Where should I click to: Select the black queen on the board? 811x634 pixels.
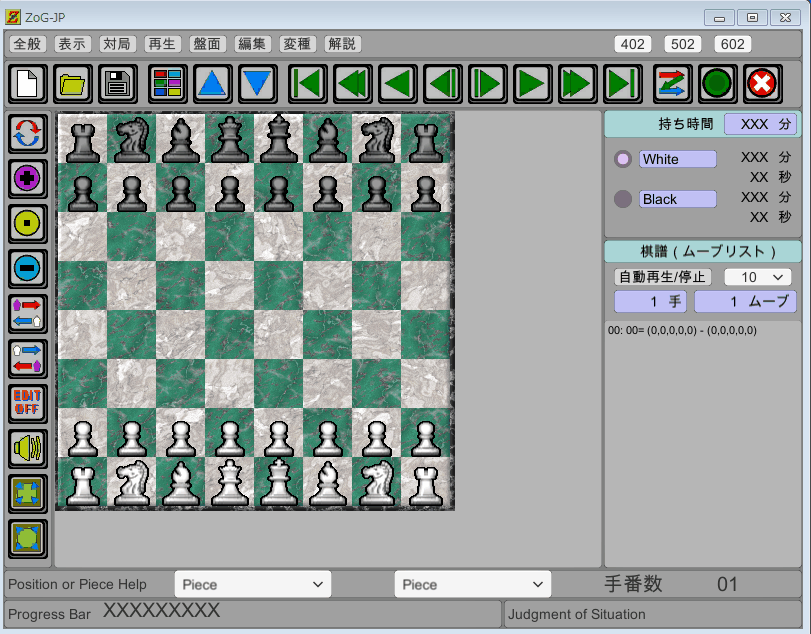[230, 139]
